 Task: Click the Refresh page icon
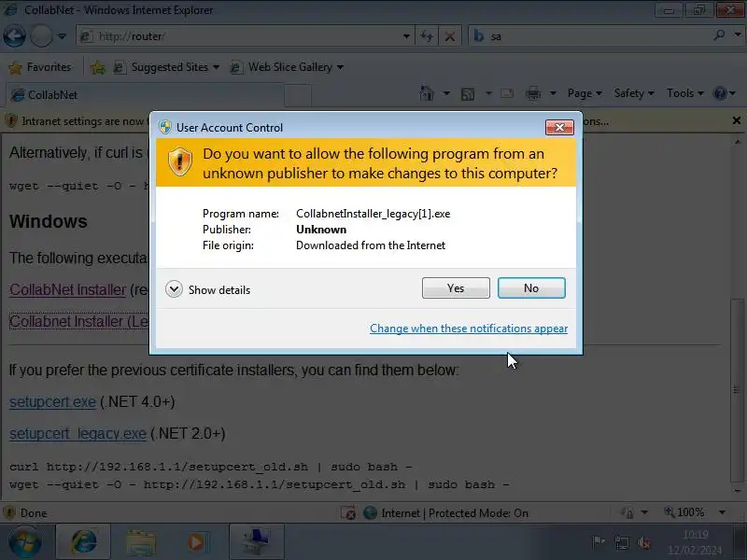[x=427, y=36]
